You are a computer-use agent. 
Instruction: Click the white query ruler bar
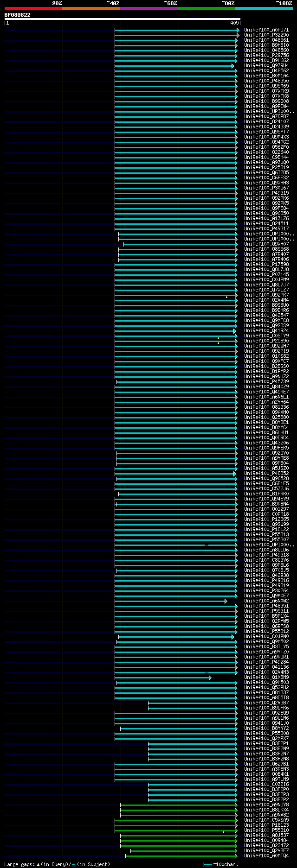(x=123, y=19)
